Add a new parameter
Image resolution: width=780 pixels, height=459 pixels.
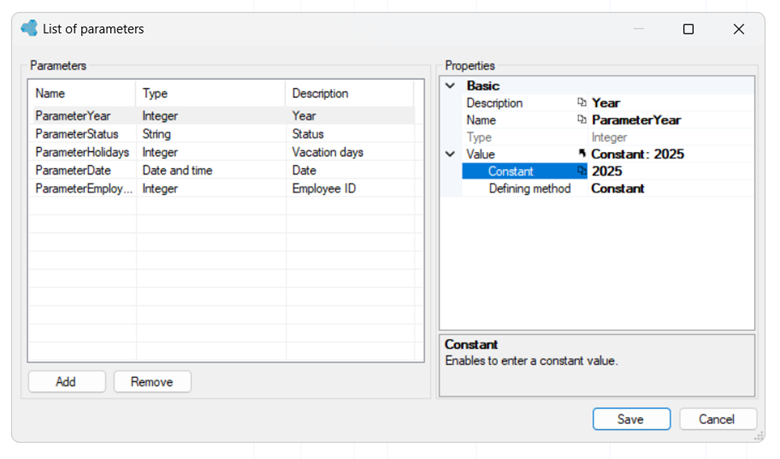coord(66,381)
